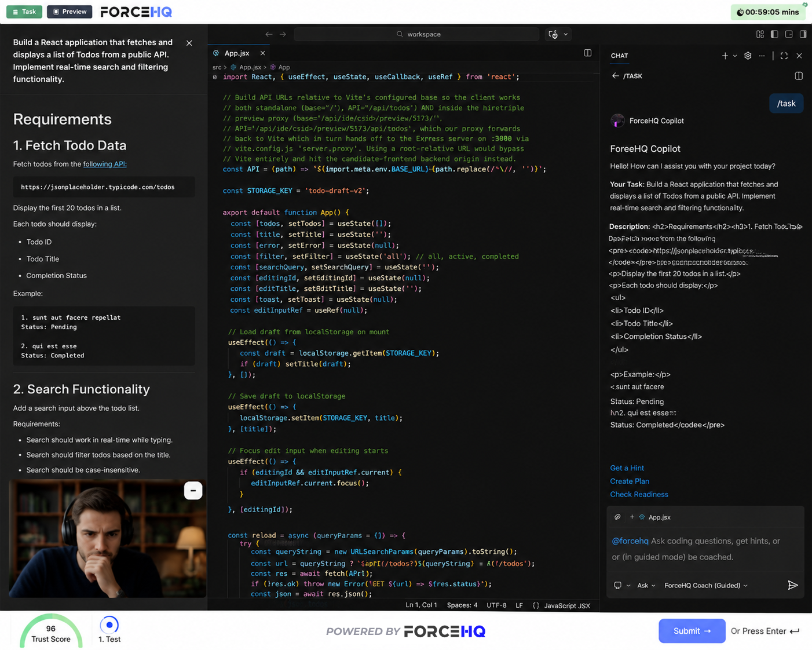The image size is (812, 650).
Task: Split the editor to the right
Action: pos(588,53)
